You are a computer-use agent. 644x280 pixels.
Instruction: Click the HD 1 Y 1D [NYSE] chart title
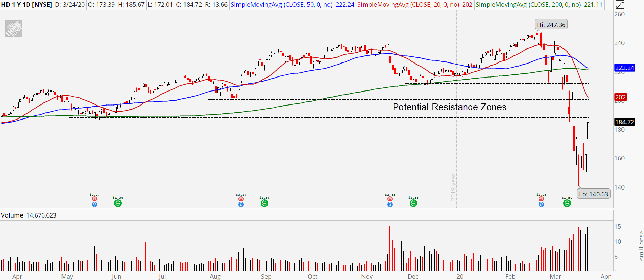click(x=27, y=5)
